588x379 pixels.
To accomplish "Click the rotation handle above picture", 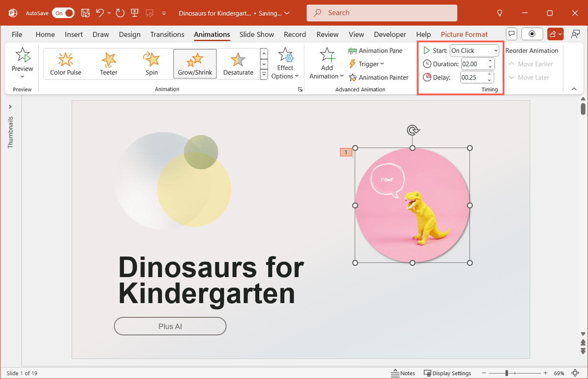I will coord(413,130).
